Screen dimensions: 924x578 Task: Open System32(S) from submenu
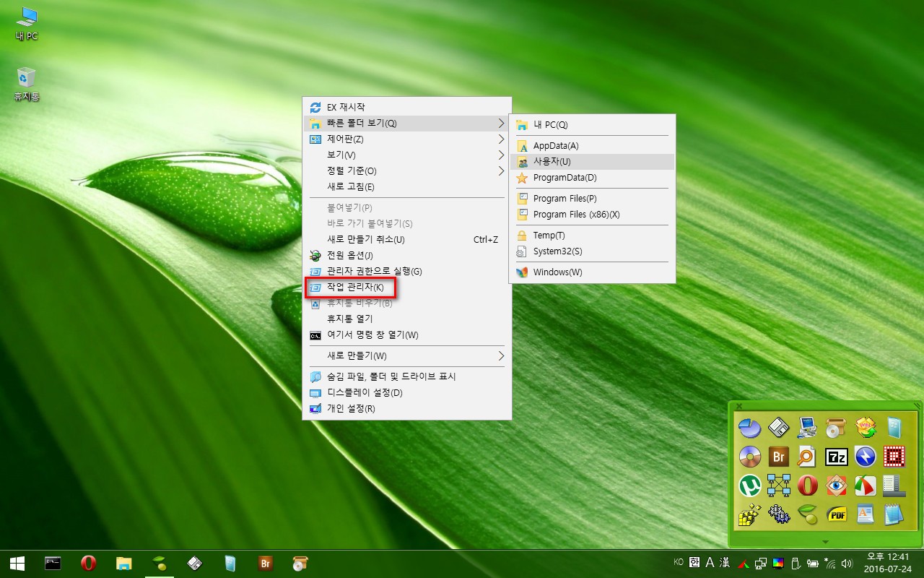(592, 251)
